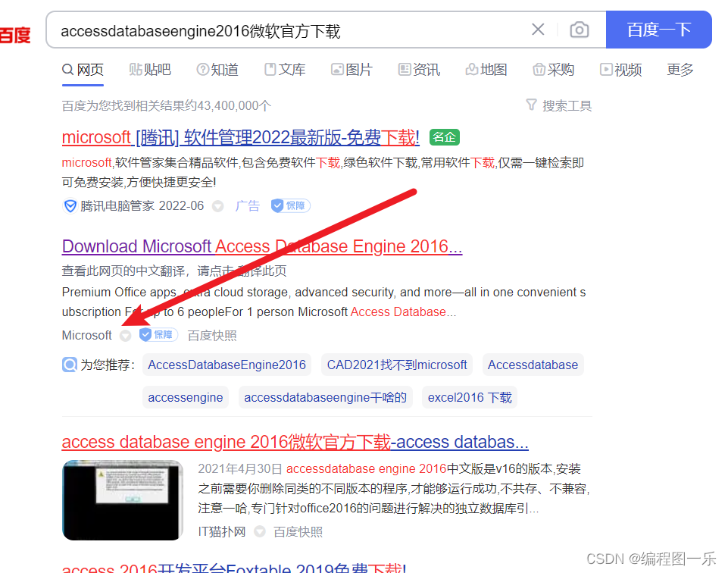This screenshot has height=573, width=728.
Task: Select suggestion CAD2021找不到microsoft
Action: pos(397,365)
